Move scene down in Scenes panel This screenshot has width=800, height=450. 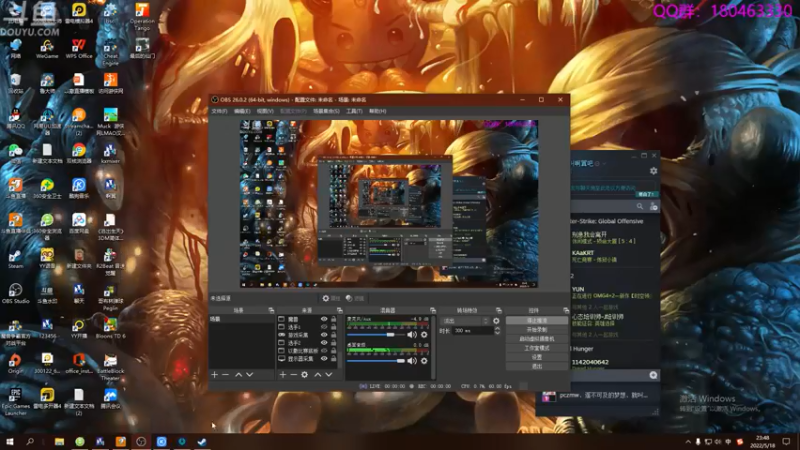pyautogui.click(x=249, y=374)
